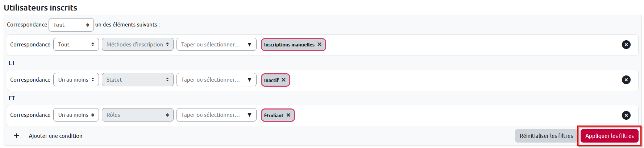The image size is (644, 148).
Task: Click Ajouter une condition link
Action: click(55, 136)
